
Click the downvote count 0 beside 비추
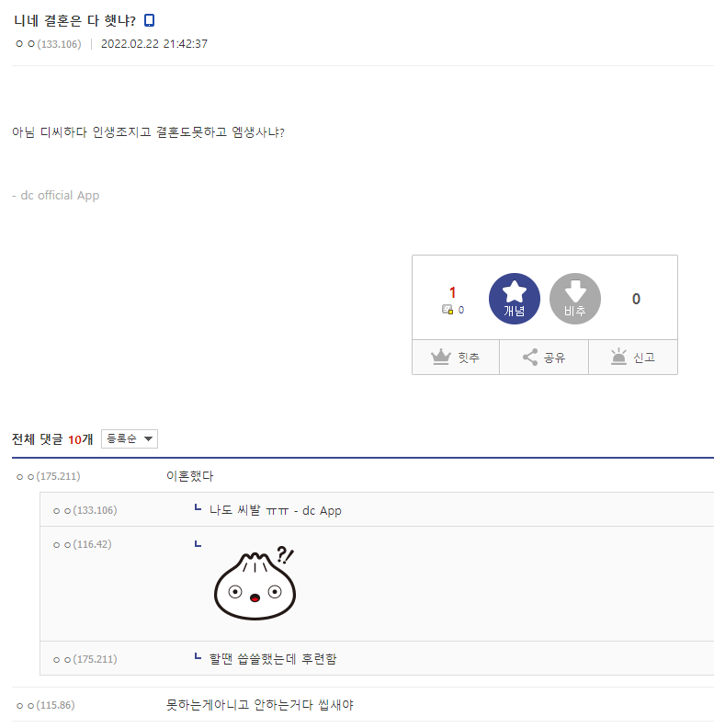pos(636,299)
